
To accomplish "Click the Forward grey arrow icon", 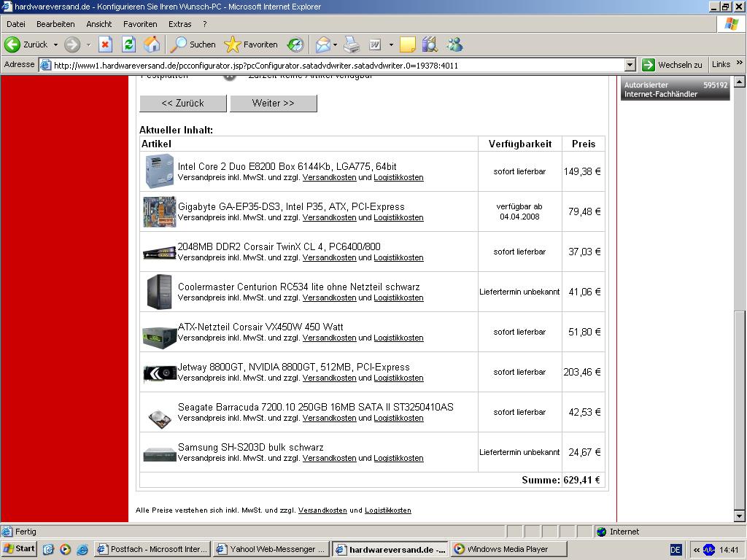I will (72, 44).
